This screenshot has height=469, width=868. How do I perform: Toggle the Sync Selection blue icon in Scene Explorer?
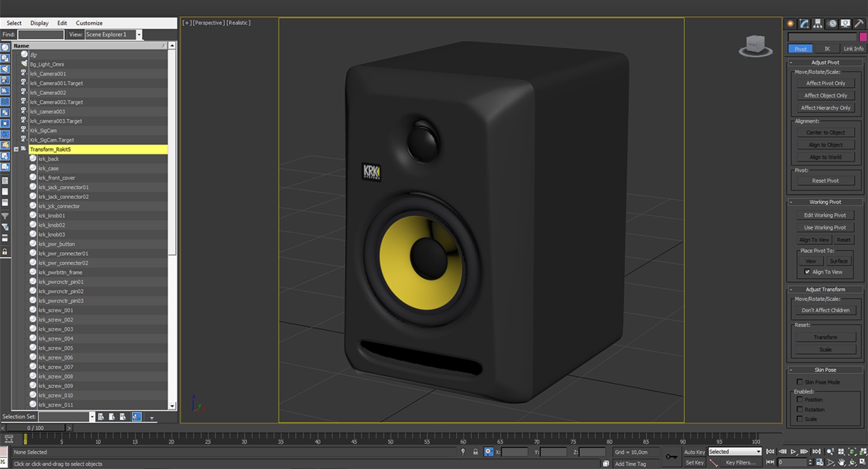tap(137, 417)
